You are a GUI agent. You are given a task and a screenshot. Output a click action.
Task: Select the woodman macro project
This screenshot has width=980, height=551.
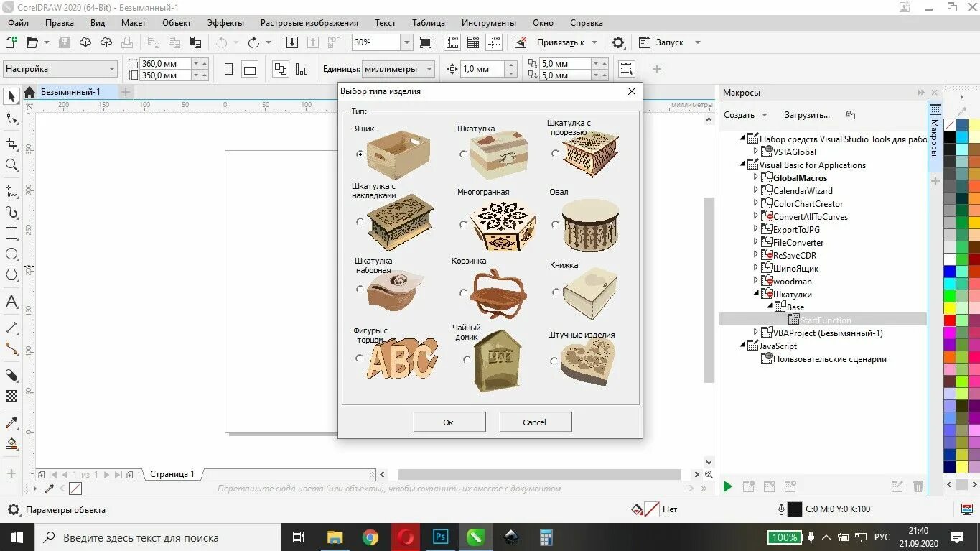click(x=793, y=281)
